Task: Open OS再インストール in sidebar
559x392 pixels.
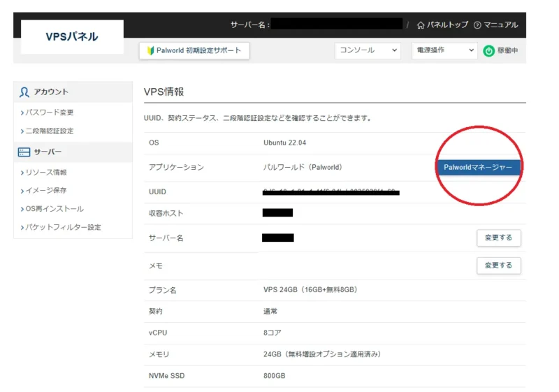Action: [55, 208]
